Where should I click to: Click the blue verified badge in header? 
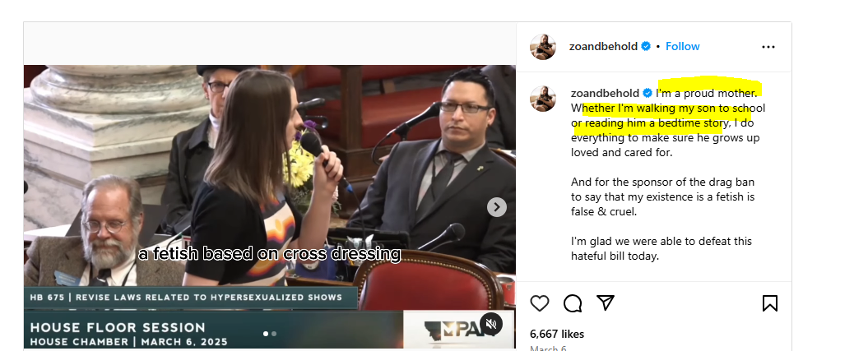click(x=646, y=46)
